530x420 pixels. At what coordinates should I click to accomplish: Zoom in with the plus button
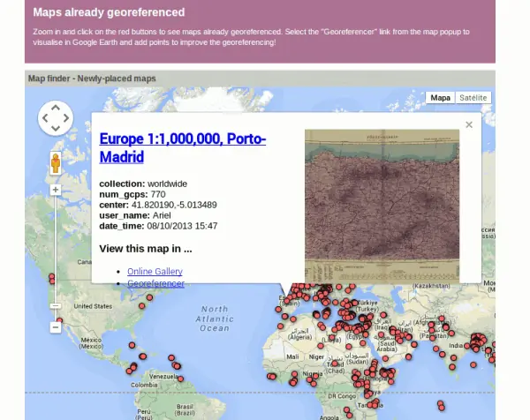coord(56,190)
